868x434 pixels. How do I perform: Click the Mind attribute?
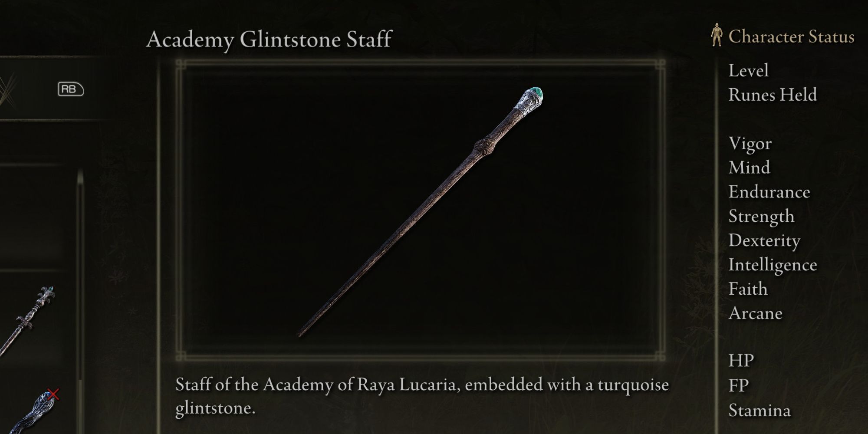click(x=749, y=168)
